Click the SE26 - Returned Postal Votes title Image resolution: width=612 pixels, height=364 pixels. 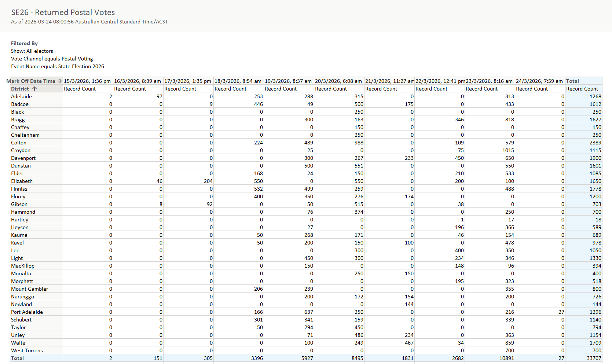63,12
